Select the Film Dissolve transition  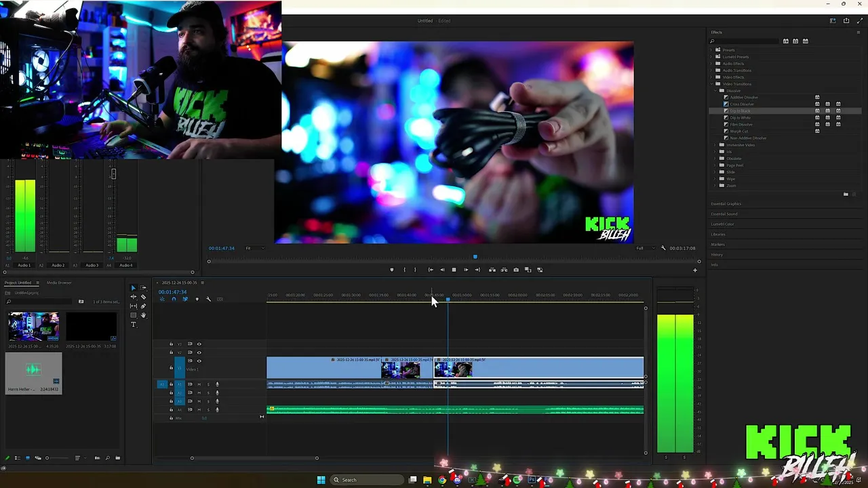(741, 125)
